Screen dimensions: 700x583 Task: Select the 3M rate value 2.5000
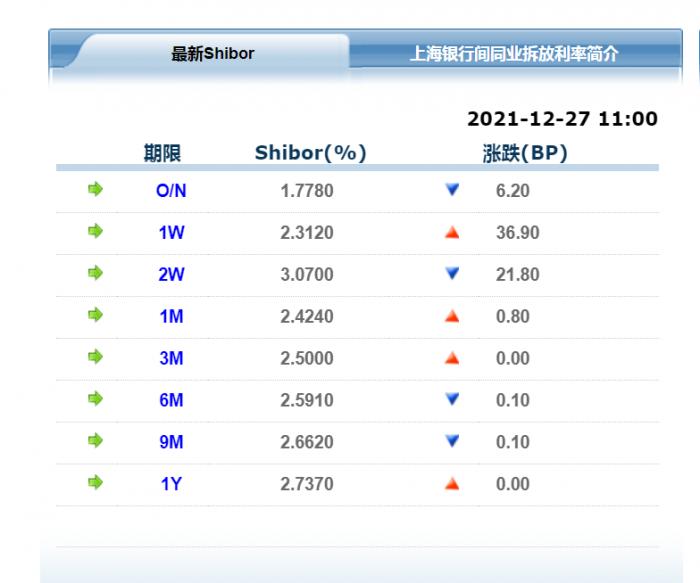pos(307,358)
